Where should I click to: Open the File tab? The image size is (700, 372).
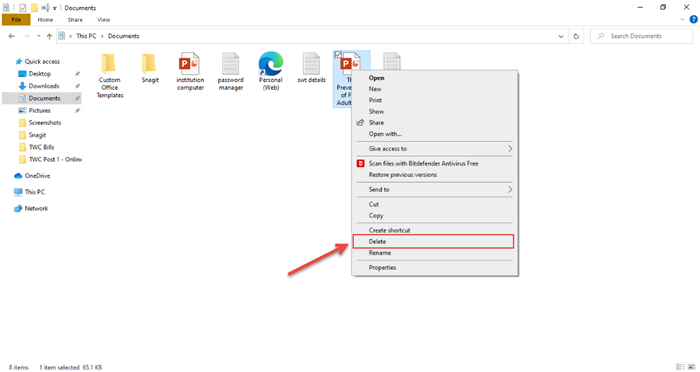[x=16, y=20]
